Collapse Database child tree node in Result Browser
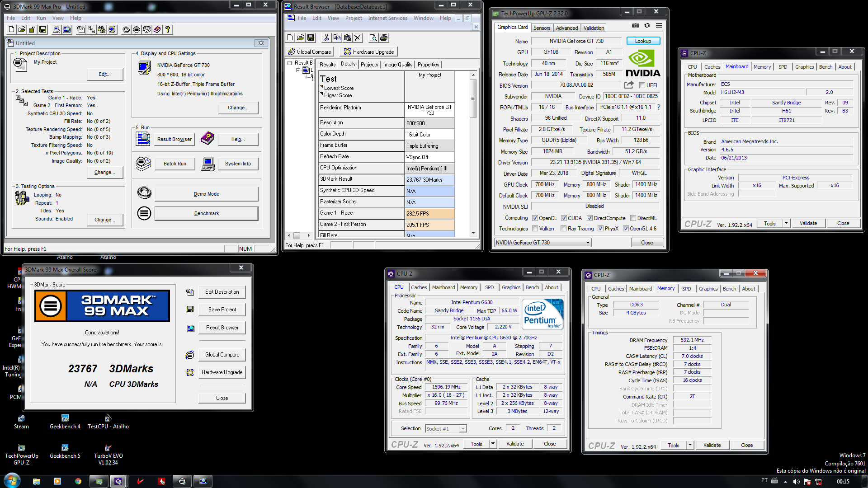The image size is (868, 488). (x=298, y=70)
